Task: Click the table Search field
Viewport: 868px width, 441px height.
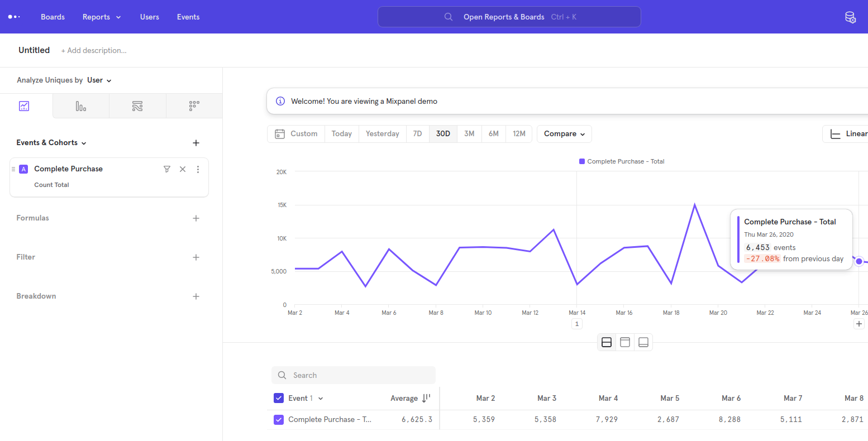Action: pyautogui.click(x=354, y=375)
